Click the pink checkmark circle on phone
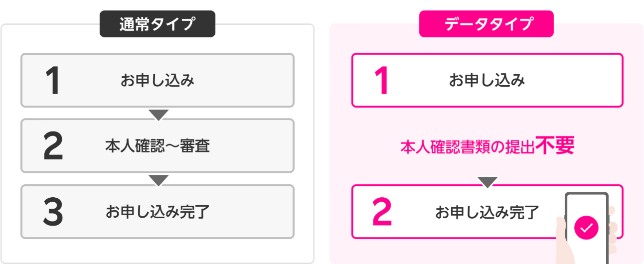 click(587, 228)
